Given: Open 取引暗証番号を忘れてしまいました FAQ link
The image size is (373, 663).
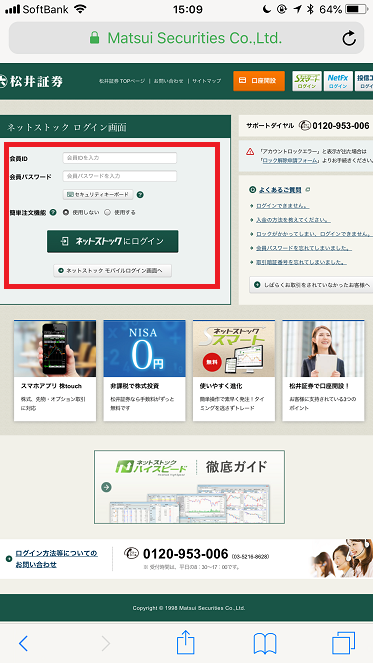Looking at the screenshot, I should pos(301,262).
